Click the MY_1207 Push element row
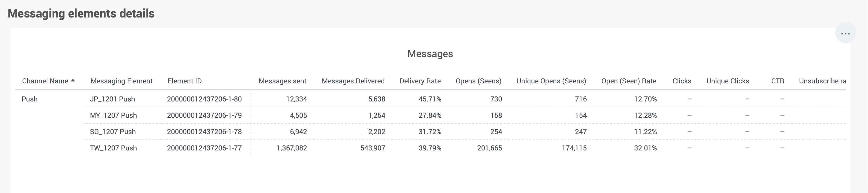The height and width of the screenshot is (193, 868). (x=113, y=115)
